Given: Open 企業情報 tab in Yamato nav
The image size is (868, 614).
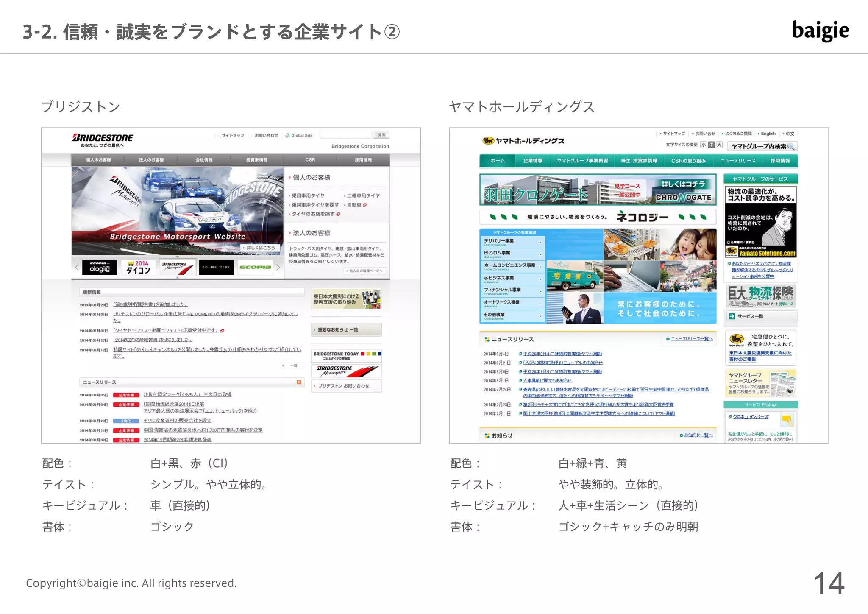Looking at the screenshot, I should pos(533,161).
